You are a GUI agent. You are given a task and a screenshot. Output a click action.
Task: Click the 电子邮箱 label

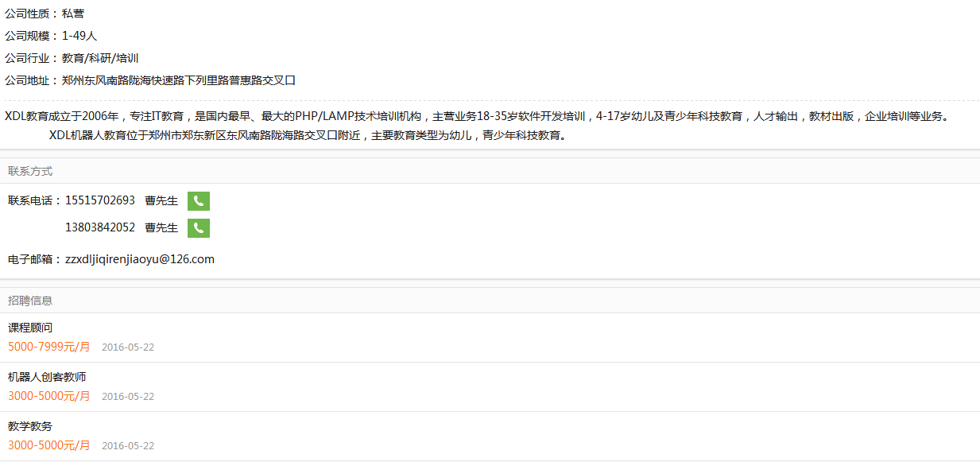coord(35,259)
